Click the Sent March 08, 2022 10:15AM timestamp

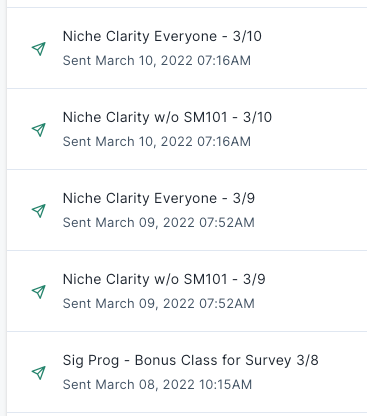tap(157, 385)
